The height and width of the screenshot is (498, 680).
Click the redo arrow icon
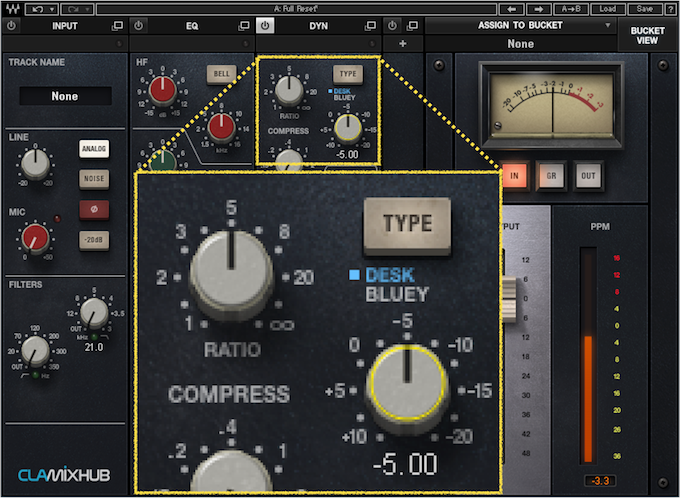[x=72, y=9]
